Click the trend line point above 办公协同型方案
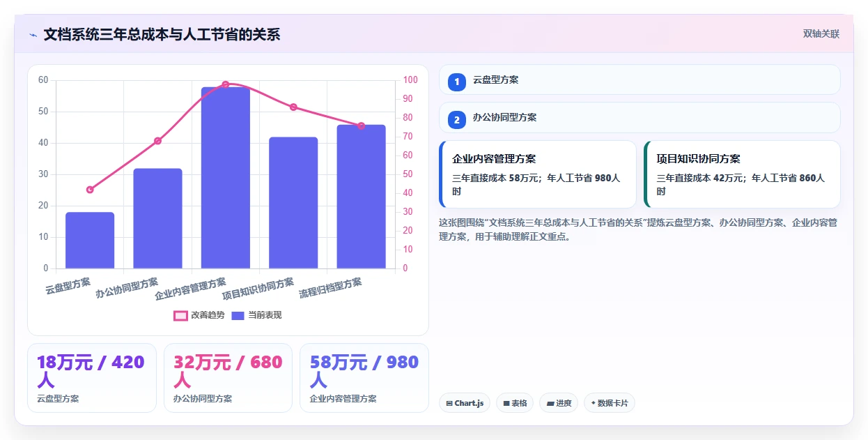 tap(157, 141)
